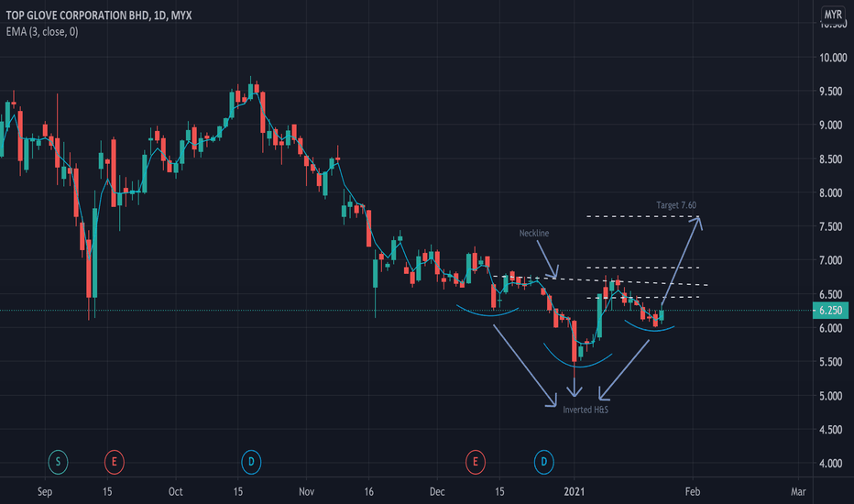Click the 5.500 price axis label

pos(833,362)
